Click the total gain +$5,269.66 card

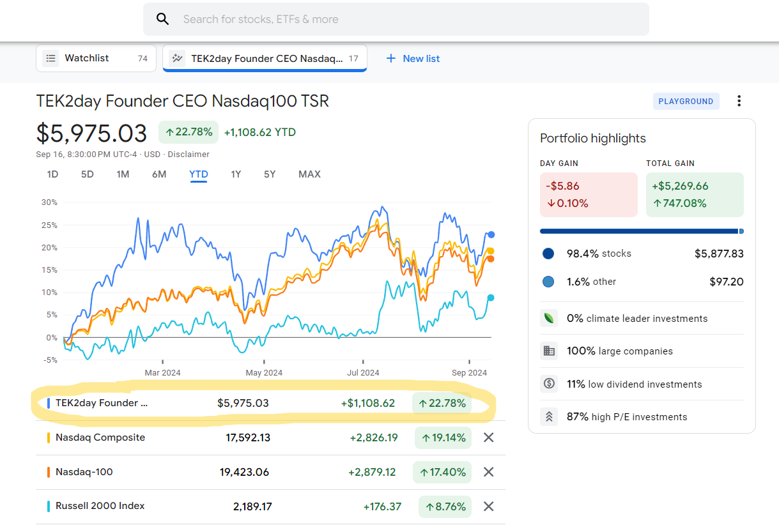tap(695, 195)
